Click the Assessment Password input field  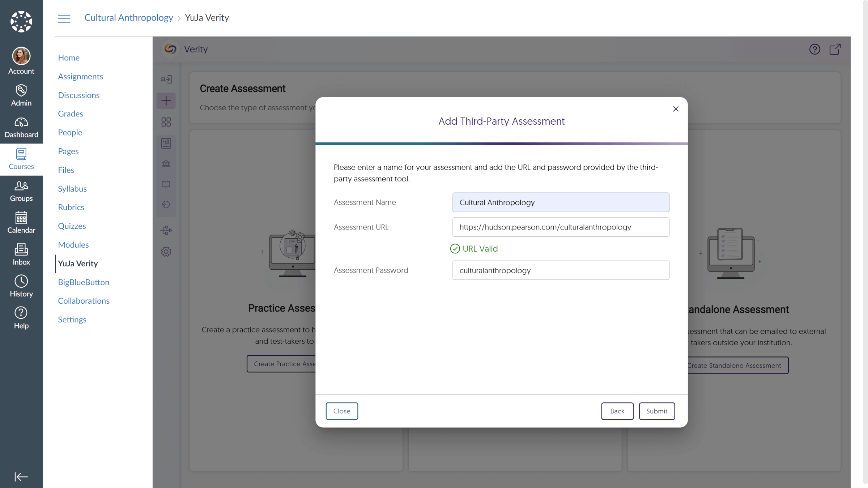561,270
